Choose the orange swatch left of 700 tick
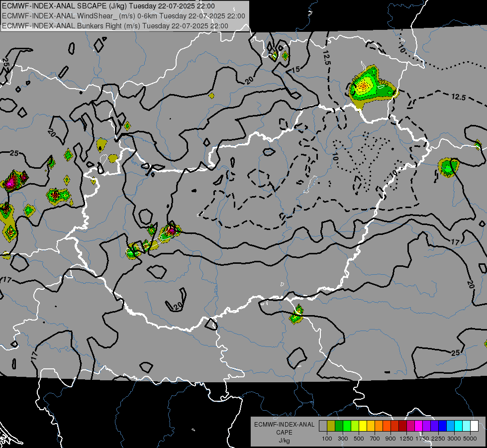This screenshot has width=487, height=448. coord(379,426)
